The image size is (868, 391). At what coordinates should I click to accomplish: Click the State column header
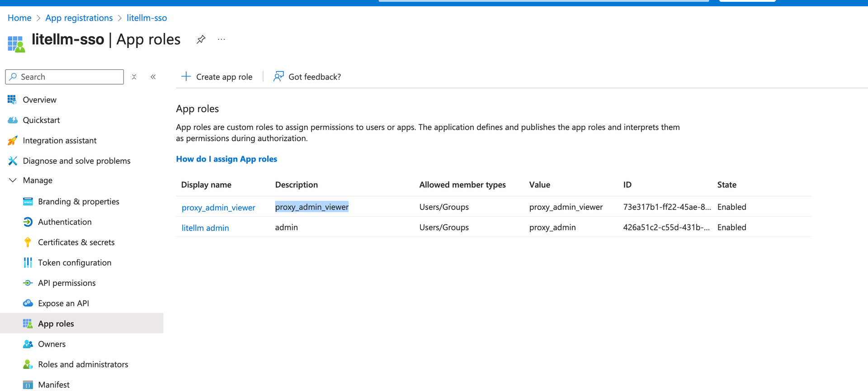click(727, 185)
